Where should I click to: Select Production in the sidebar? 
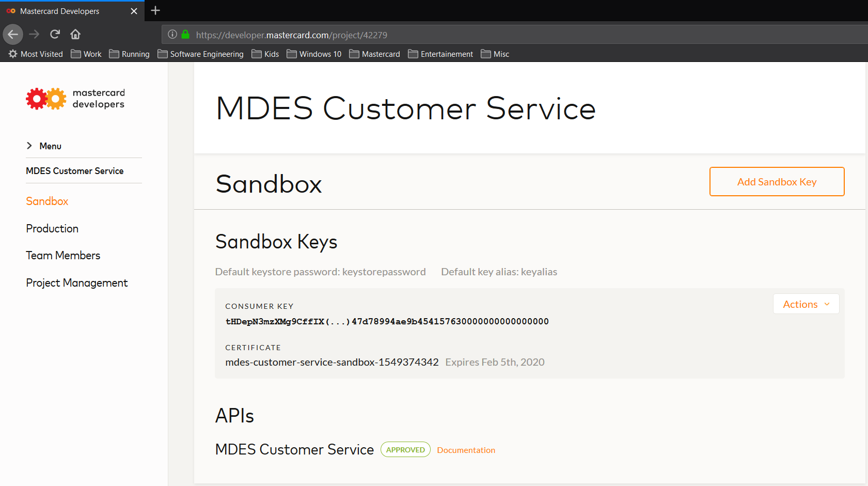tap(52, 228)
